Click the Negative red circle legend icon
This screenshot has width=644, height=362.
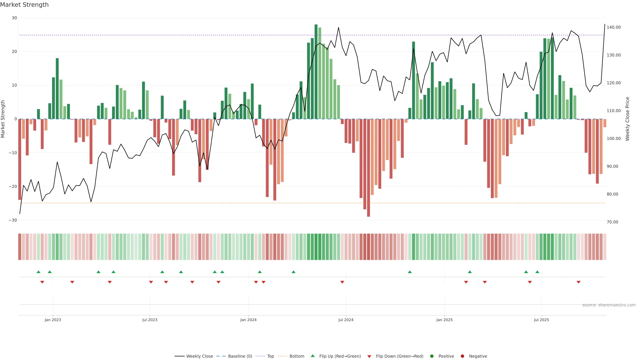coord(462,356)
